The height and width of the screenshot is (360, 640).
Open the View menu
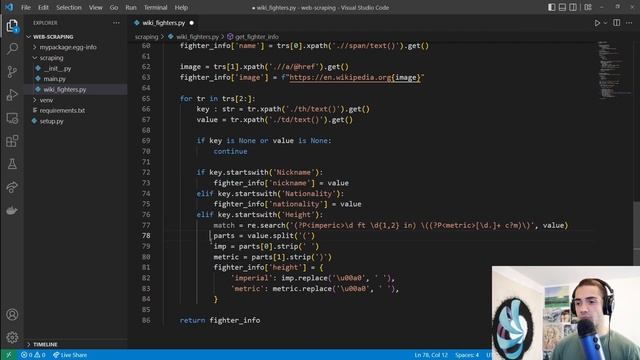[x=96, y=7]
